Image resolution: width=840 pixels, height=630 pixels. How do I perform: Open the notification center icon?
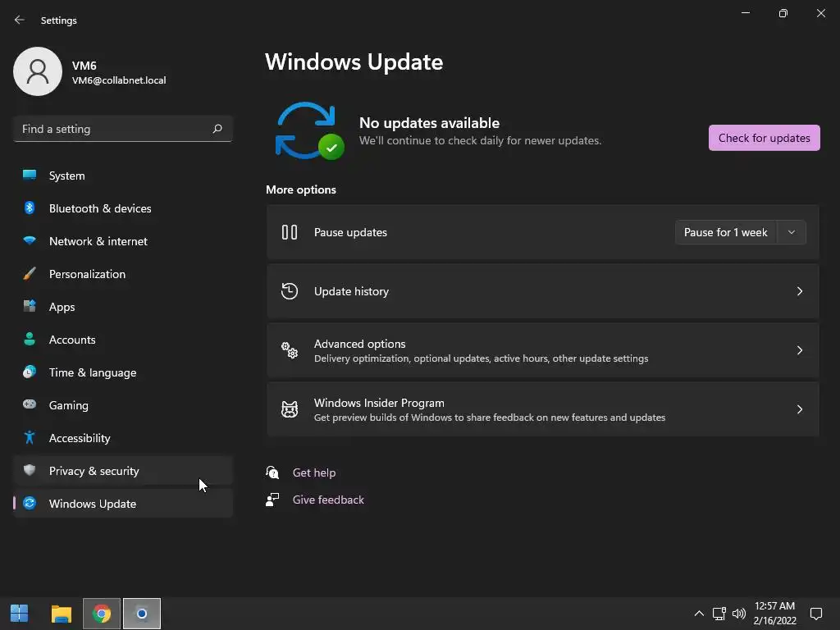[x=816, y=614]
